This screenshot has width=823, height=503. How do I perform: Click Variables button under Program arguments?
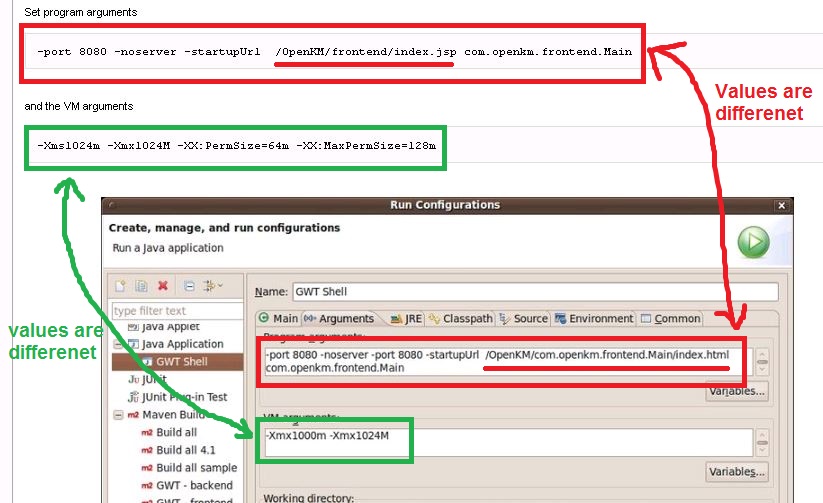tap(736, 392)
